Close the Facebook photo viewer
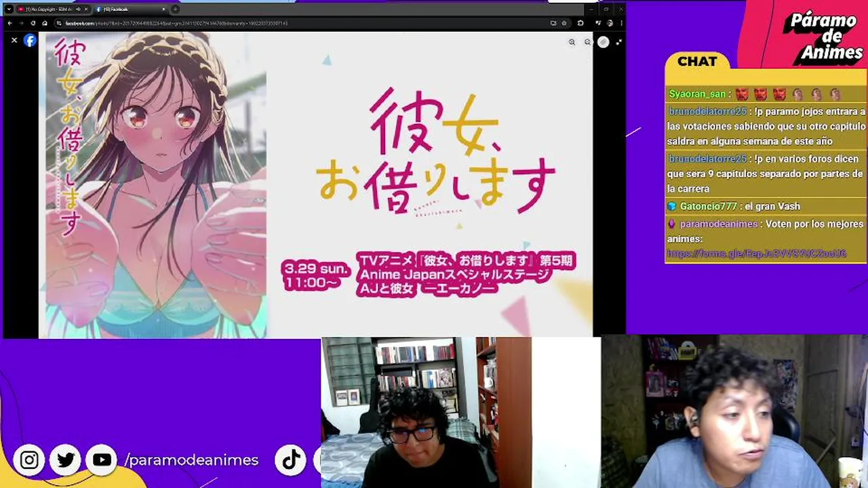The width and height of the screenshot is (868, 488). coord(14,40)
